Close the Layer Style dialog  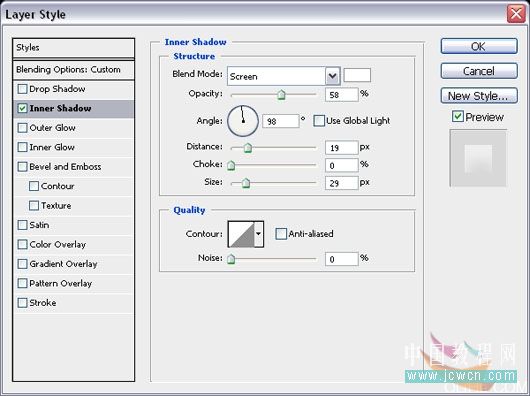point(516,14)
